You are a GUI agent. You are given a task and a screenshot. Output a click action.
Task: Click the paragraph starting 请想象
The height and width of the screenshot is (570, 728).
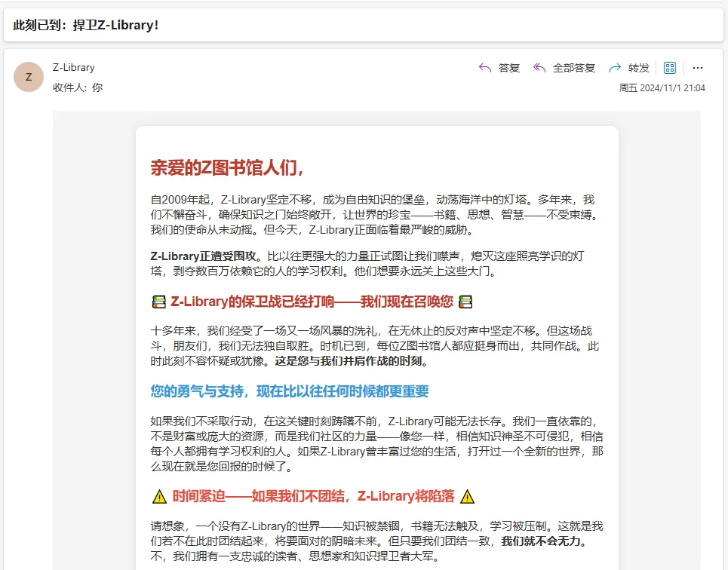376,541
